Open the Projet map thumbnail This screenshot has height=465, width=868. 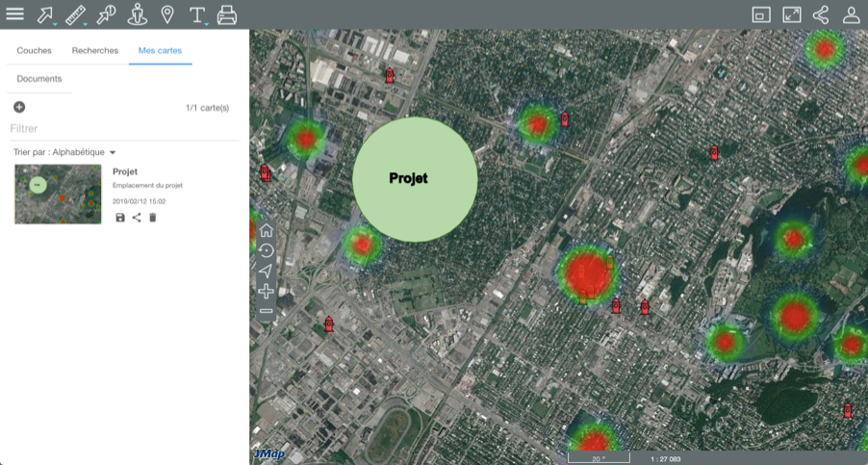[x=58, y=194]
